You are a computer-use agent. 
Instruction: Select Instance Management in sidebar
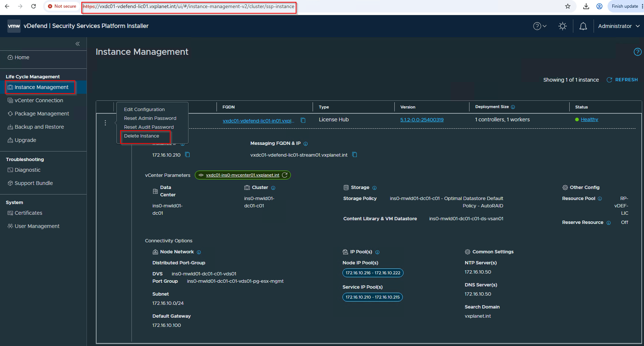(x=38, y=87)
